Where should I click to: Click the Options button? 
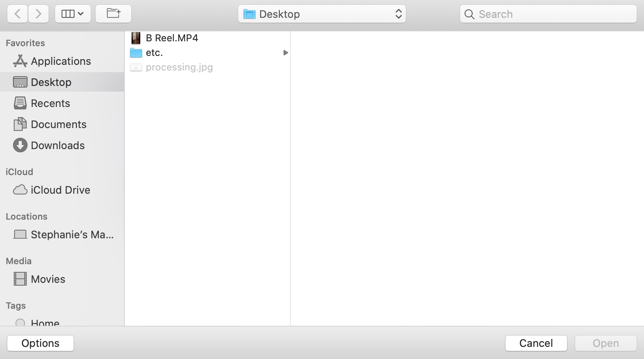coord(41,343)
